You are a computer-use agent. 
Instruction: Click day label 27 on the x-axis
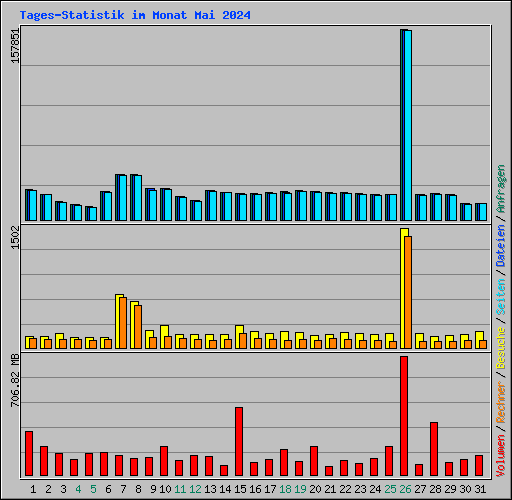420,489
